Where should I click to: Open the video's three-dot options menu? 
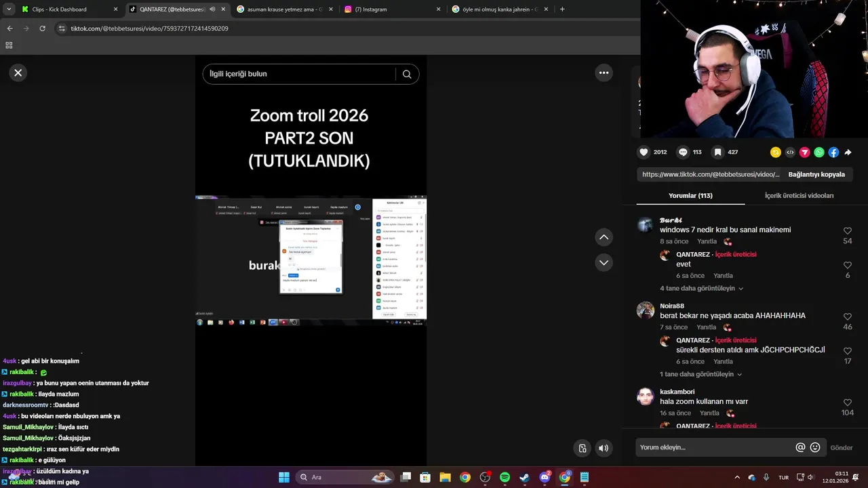(x=604, y=73)
